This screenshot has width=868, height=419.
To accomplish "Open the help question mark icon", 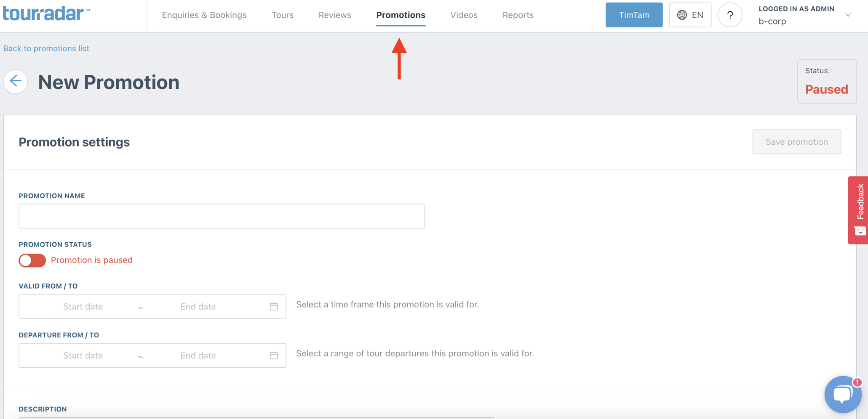I will point(730,15).
